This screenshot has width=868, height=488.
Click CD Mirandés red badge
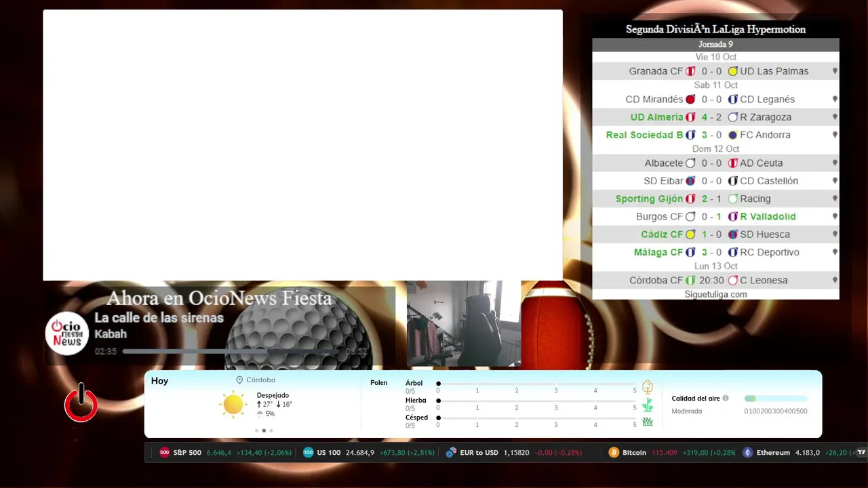[690, 99]
